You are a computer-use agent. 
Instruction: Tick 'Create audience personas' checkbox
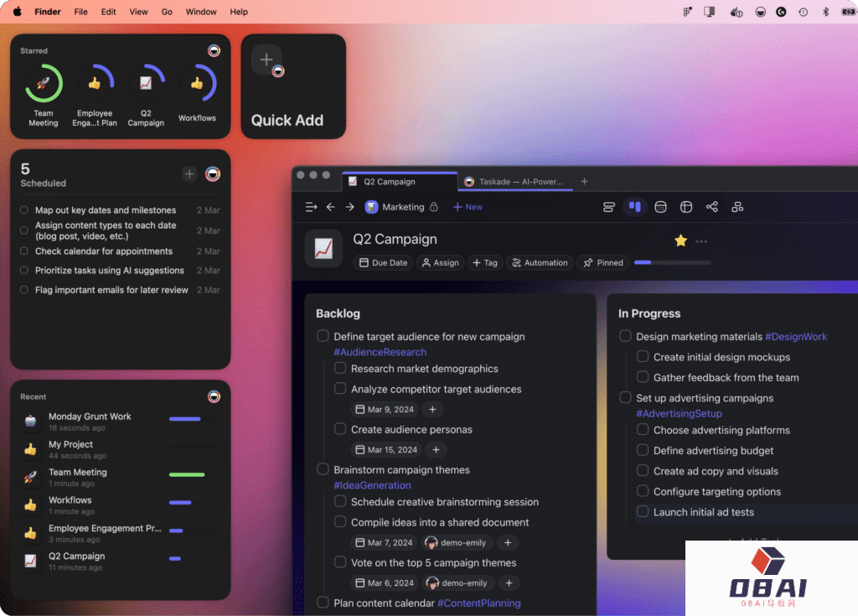coord(340,429)
